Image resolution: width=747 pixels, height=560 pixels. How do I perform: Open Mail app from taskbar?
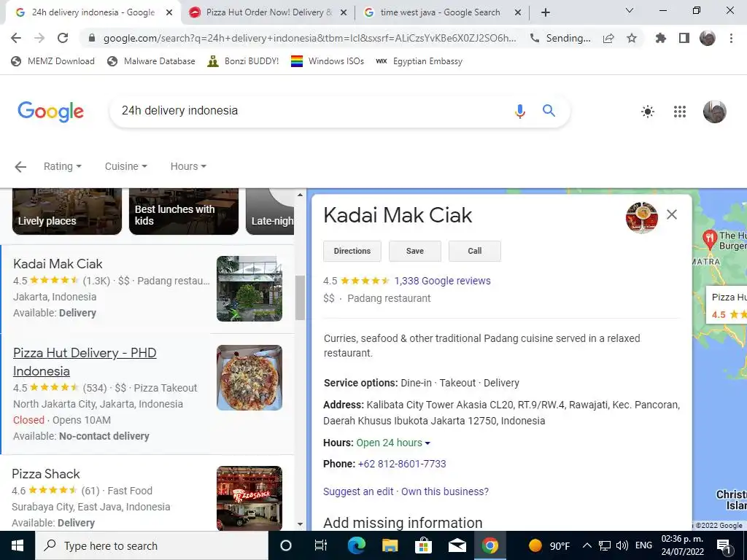pos(457,545)
